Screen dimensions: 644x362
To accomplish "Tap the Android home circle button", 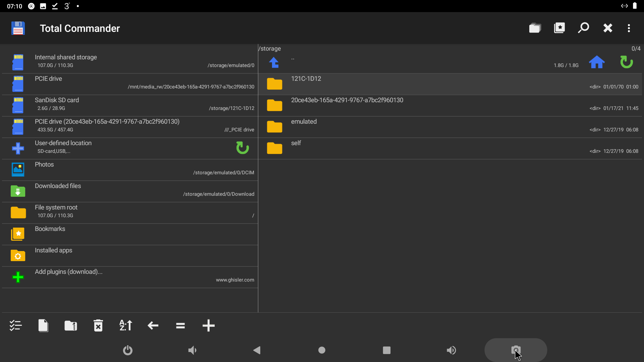I will coord(322,350).
